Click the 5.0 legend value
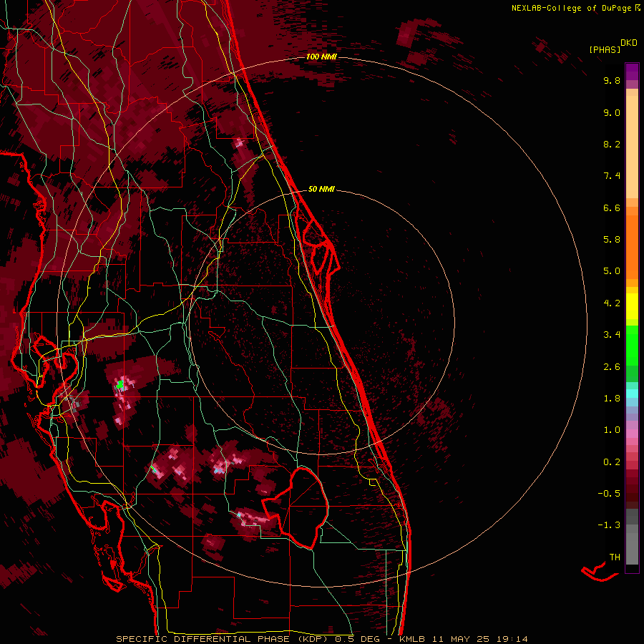The image size is (644, 644). [612, 271]
